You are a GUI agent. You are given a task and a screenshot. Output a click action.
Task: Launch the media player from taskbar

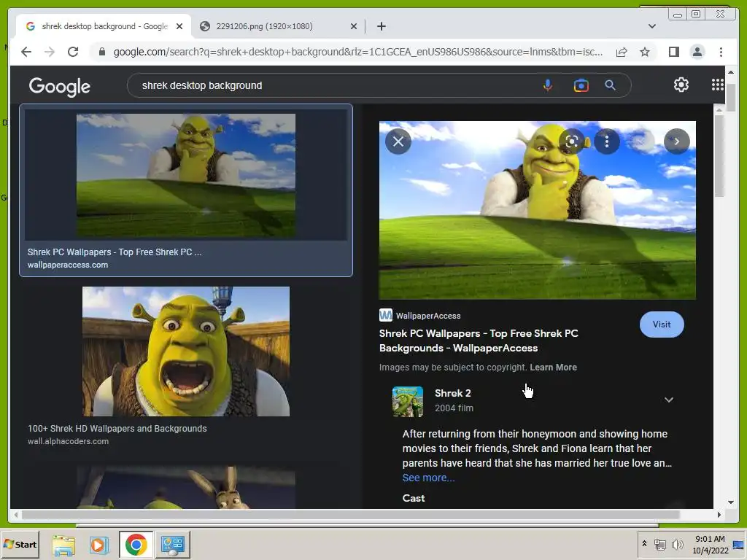point(99,545)
